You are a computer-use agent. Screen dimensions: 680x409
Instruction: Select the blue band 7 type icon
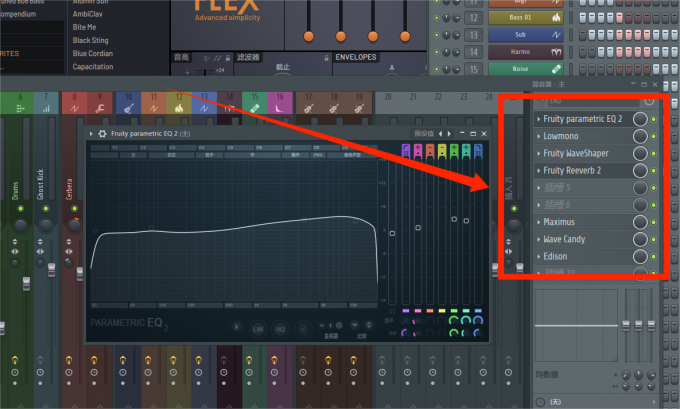pos(478,151)
